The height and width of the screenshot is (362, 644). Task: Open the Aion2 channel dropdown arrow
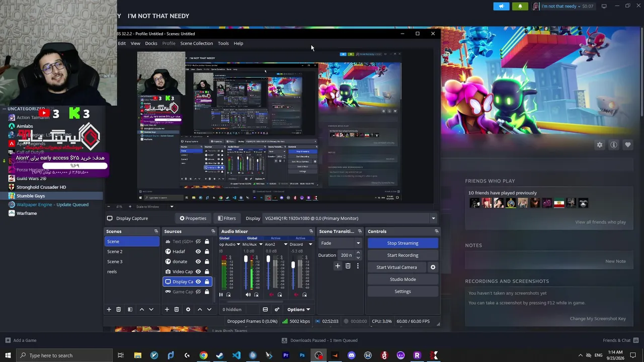[x=286, y=244]
